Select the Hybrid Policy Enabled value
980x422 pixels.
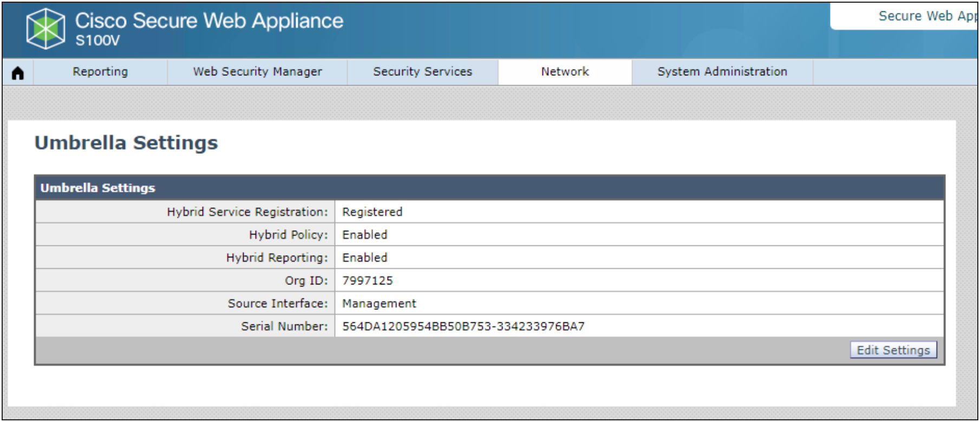pyautogui.click(x=364, y=235)
